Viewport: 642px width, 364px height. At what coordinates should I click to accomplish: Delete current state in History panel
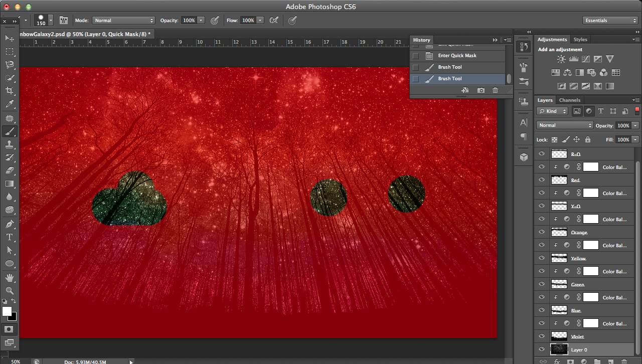tap(495, 90)
